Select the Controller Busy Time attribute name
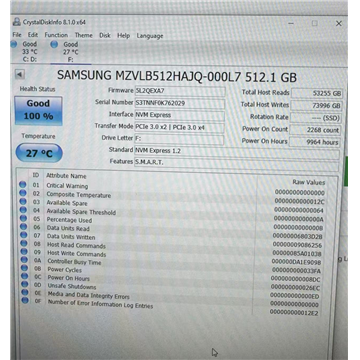Viewport: 360px width, 360px height. [x=74, y=262]
